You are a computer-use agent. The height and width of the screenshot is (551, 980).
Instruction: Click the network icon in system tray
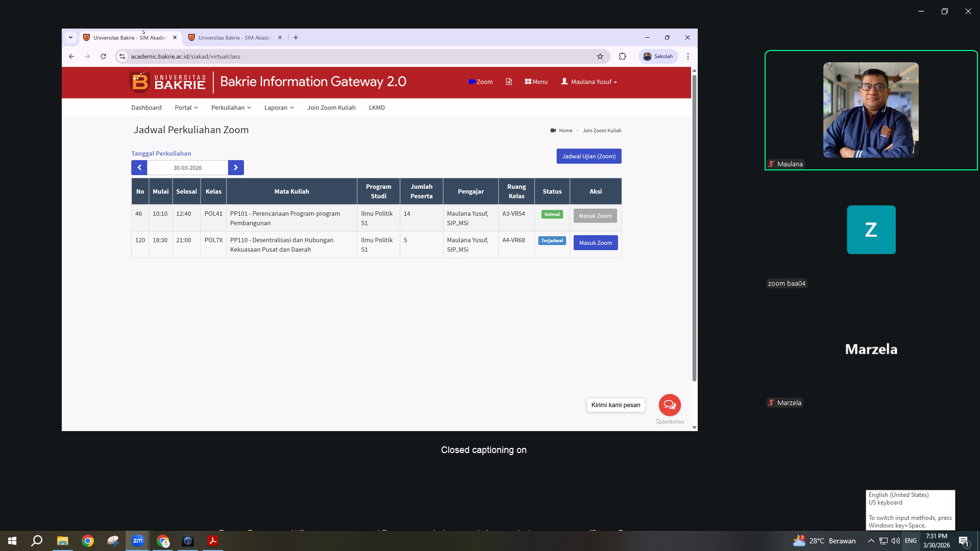[x=884, y=541]
